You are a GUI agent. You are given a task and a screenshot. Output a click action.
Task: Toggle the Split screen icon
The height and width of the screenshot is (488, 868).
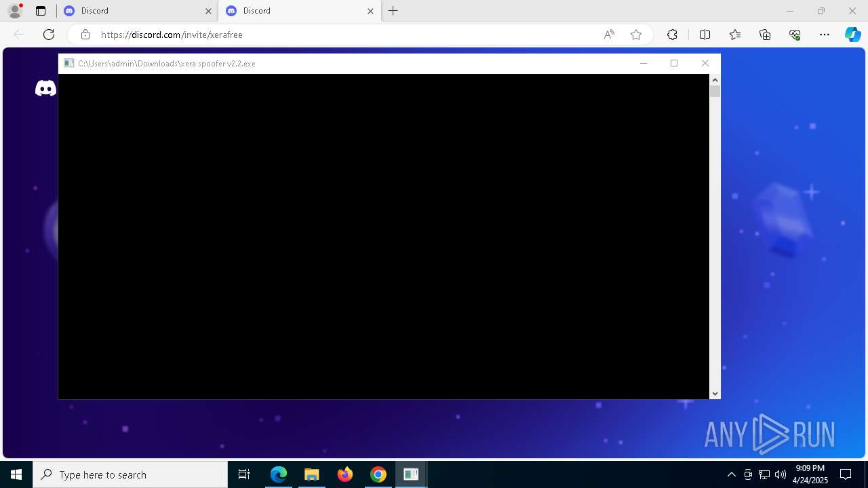705,35
